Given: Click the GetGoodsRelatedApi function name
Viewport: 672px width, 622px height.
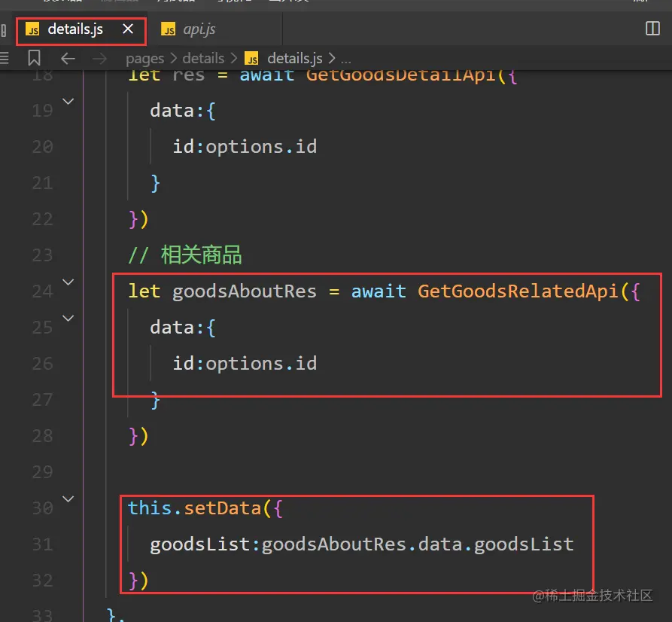Looking at the screenshot, I should [x=518, y=291].
